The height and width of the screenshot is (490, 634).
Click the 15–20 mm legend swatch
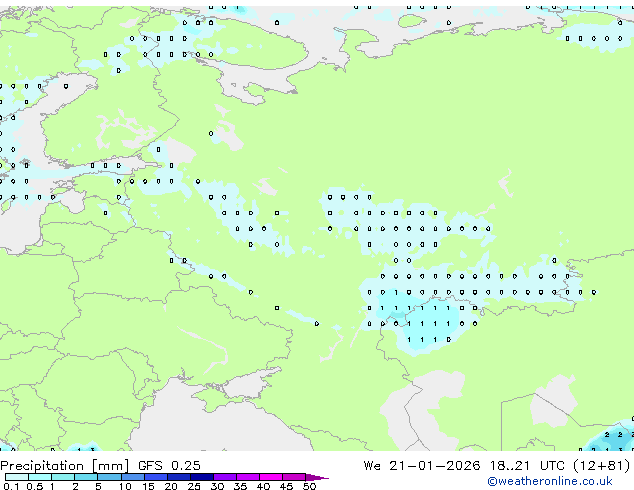[155, 477]
